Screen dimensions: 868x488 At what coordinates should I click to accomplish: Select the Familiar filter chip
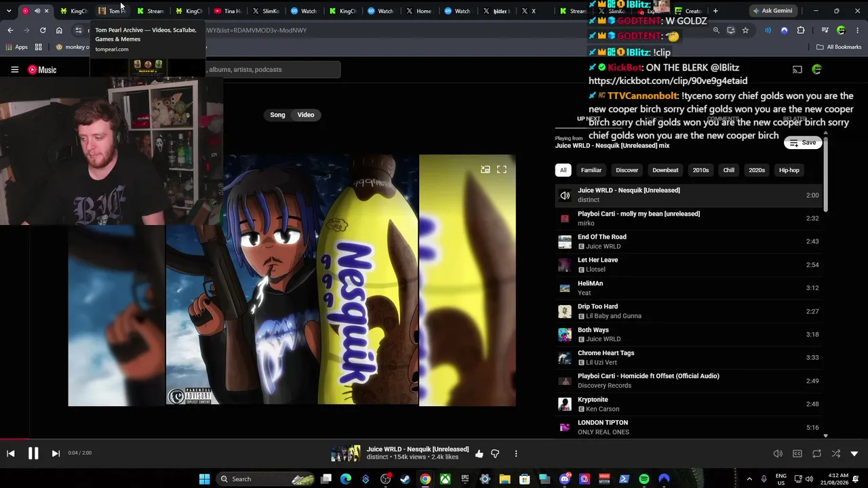click(x=591, y=170)
